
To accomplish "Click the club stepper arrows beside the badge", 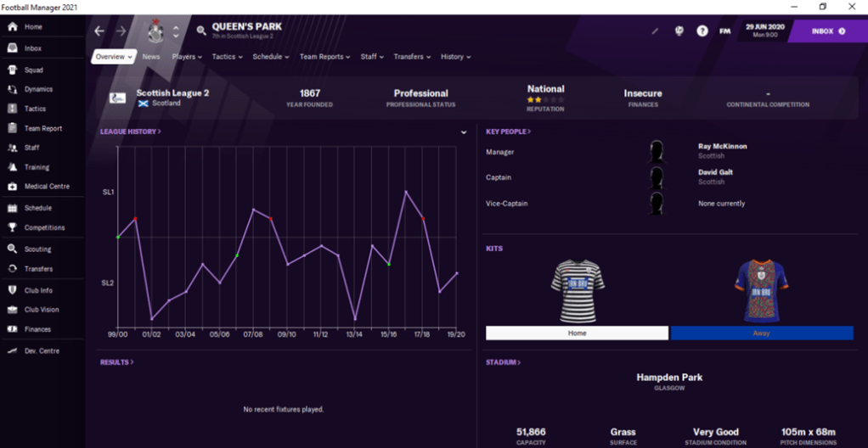I will point(176,31).
